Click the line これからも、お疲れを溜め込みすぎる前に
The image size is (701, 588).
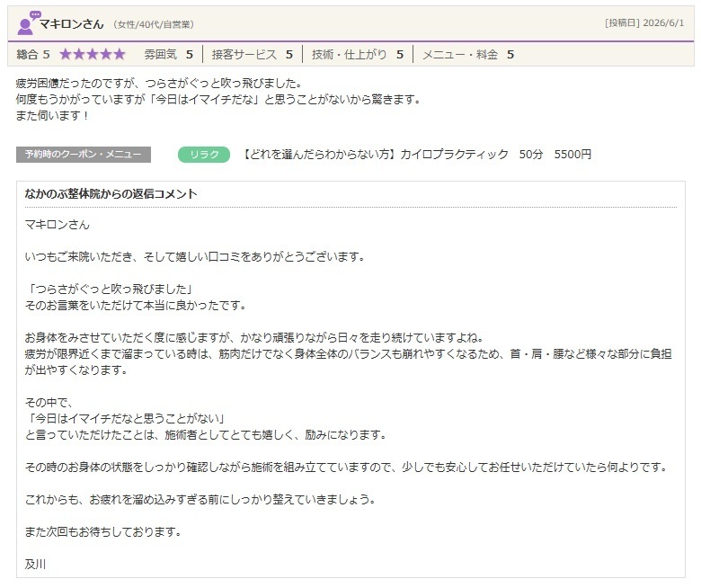click(x=200, y=499)
